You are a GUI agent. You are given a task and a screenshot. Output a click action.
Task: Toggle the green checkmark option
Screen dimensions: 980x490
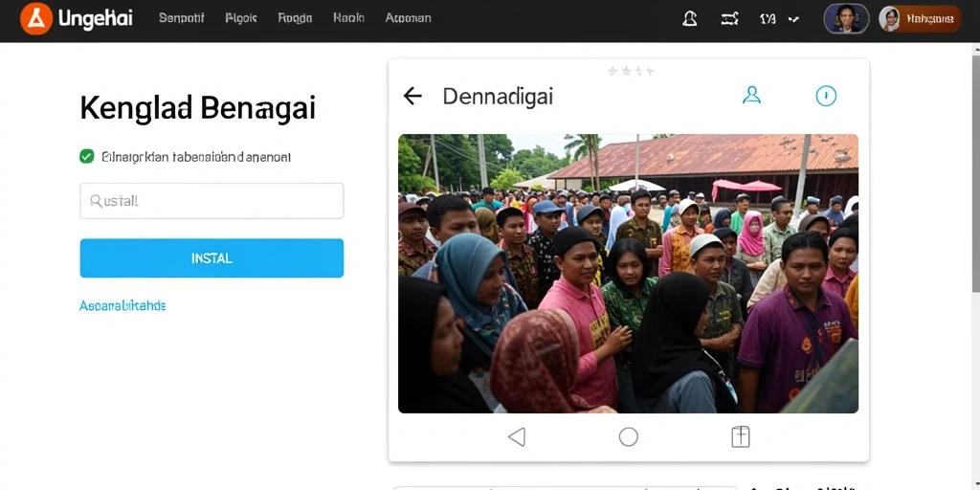87,156
